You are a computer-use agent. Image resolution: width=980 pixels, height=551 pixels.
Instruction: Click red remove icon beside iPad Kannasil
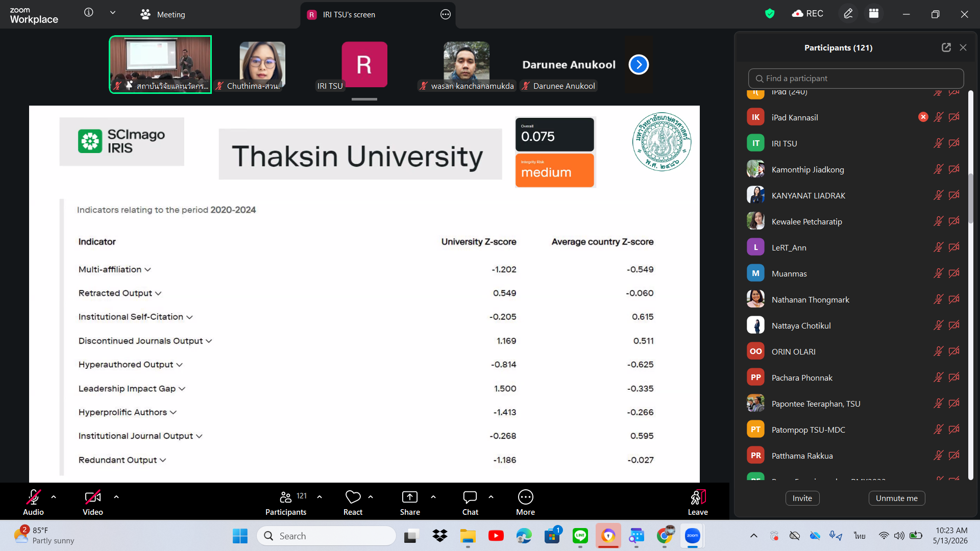[923, 117]
